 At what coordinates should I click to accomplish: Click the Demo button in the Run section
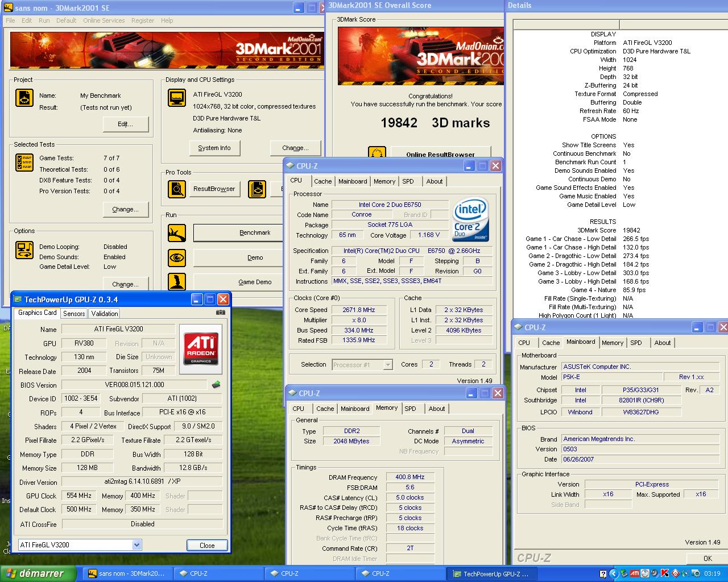pyautogui.click(x=238, y=257)
